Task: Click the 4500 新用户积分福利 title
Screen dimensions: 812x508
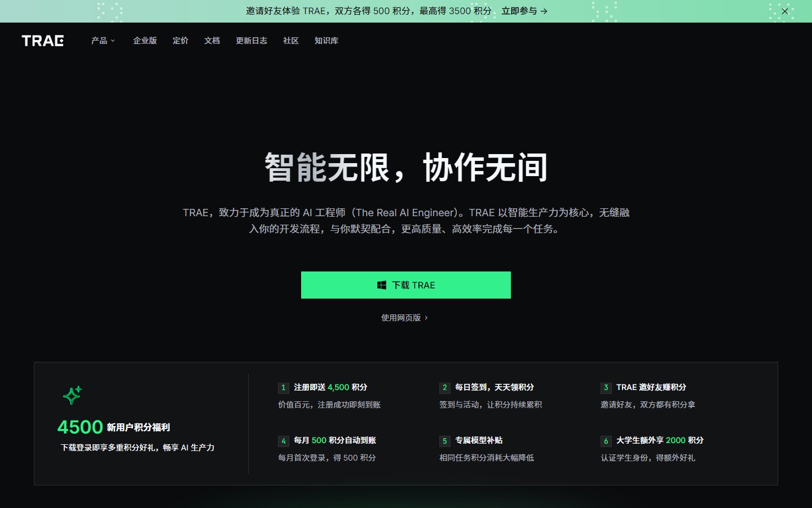Action: [x=113, y=427]
